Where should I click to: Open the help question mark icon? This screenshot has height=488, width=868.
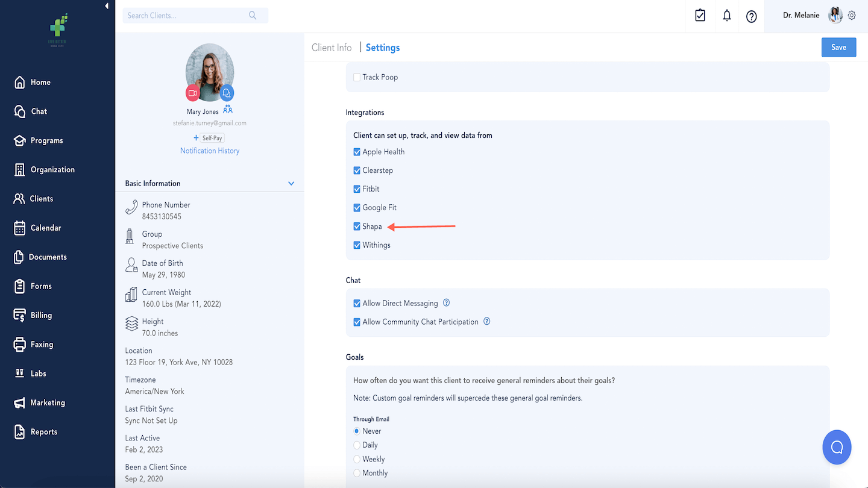pyautogui.click(x=751, y=16)
